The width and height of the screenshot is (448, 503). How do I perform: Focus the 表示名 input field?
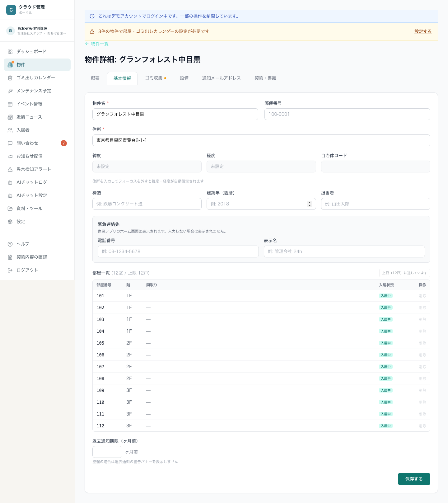tap(344, 251)
